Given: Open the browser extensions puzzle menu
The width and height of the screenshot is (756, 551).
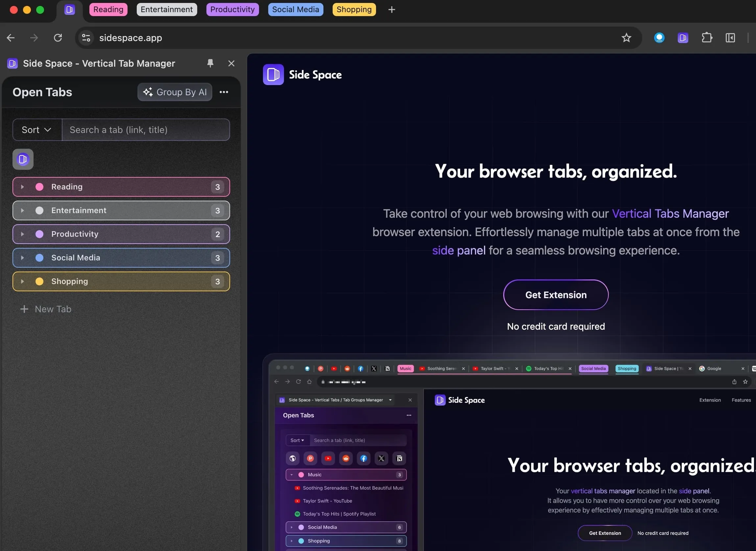Looking at the screenshot, I should pos(707,37).
